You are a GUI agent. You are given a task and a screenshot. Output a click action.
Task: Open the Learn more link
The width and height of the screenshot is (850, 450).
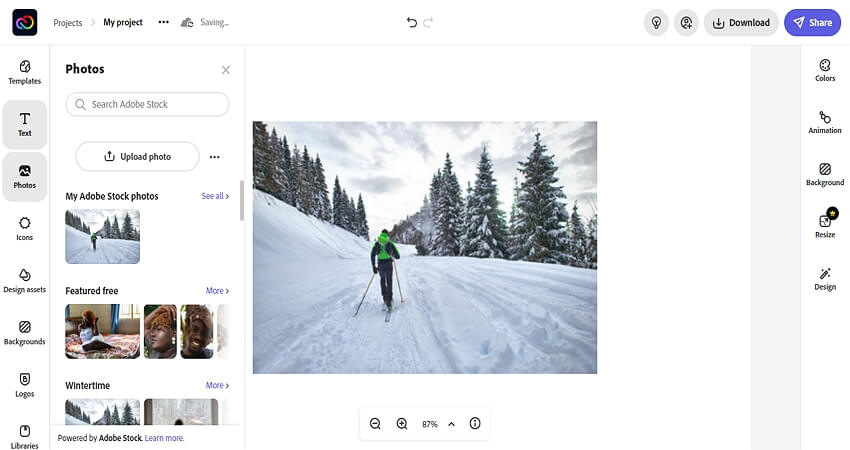pyautogui.click(x=164, y=438)
